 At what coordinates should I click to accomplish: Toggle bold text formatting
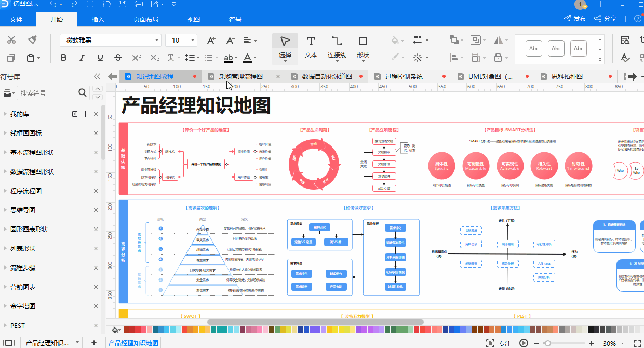(x=63, y=58)
